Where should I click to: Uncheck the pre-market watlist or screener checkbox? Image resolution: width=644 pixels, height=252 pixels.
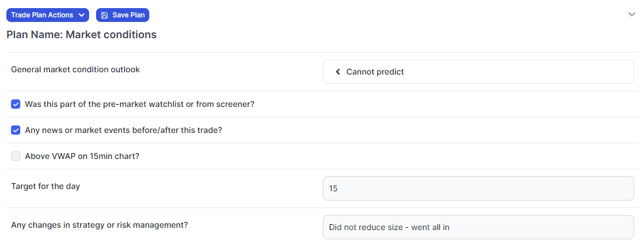click(x=16, y=104)
